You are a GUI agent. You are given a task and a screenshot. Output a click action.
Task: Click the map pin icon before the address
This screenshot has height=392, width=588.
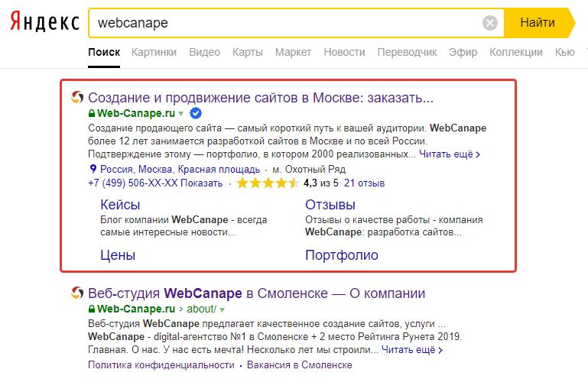pos(93,169)
